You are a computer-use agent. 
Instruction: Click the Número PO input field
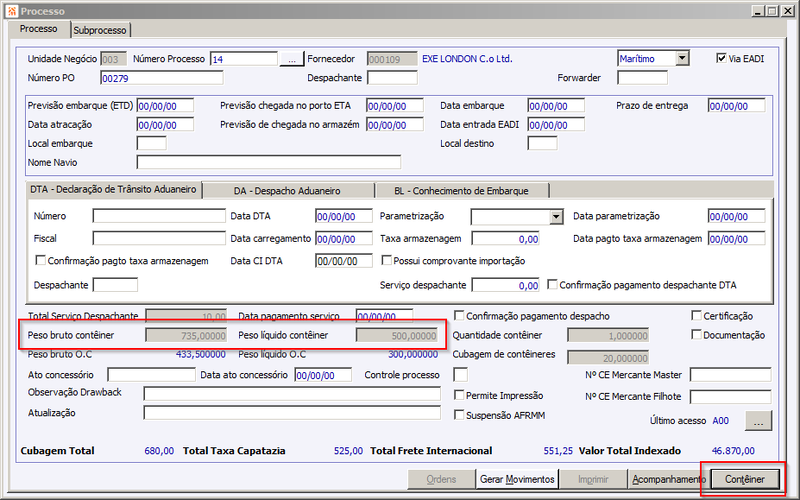point(162,78)
